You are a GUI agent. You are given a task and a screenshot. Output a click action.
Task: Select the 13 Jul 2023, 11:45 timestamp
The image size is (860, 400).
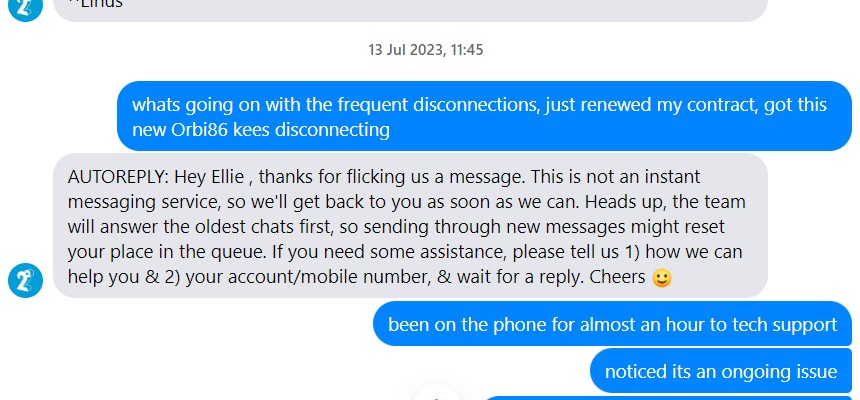pos(426,50)
